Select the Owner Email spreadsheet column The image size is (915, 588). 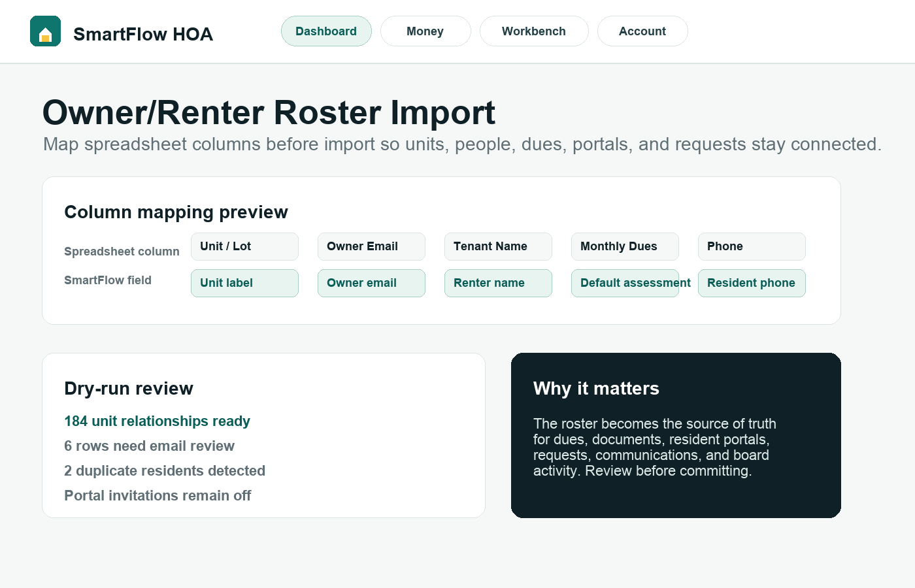(x=371, y=246)
